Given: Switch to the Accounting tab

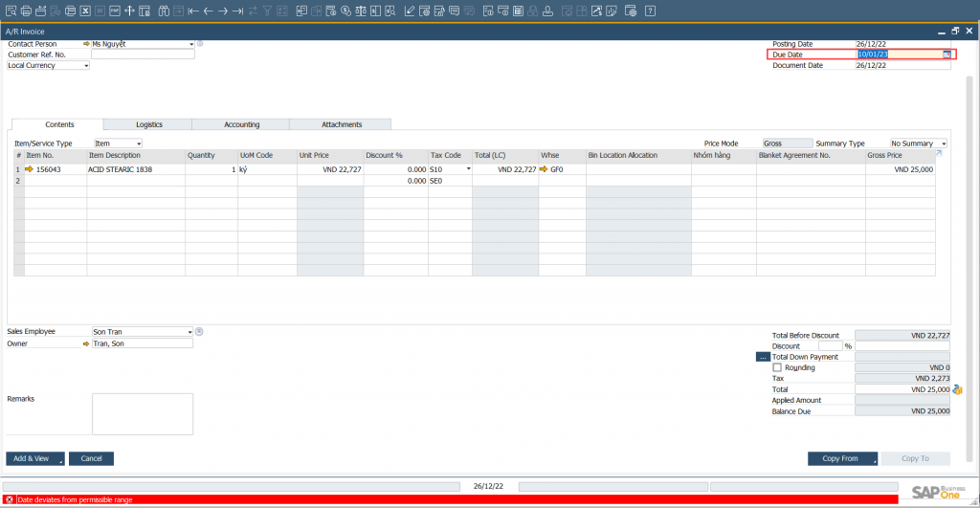Looking at the screenshot, I should 241,124.
